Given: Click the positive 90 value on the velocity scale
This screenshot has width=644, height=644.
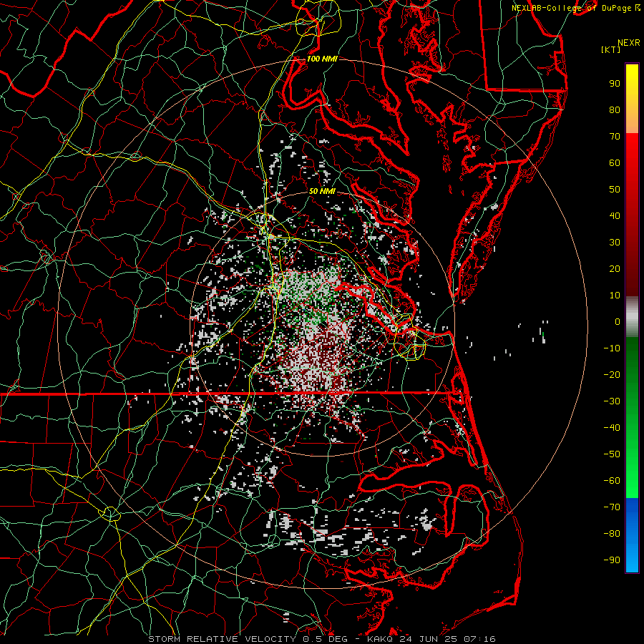Looking at the screenshot, I should tap(615, 84).
